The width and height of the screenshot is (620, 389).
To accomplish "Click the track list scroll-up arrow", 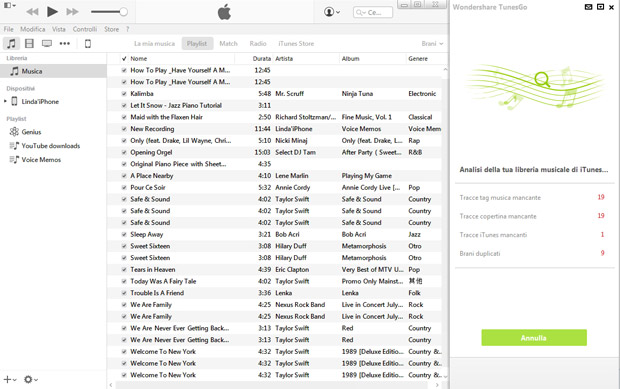I will [x=445, y=70].
